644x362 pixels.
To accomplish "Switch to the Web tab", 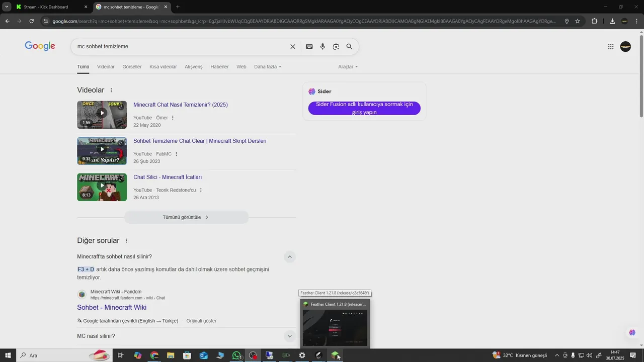I will tap(242, 67).
